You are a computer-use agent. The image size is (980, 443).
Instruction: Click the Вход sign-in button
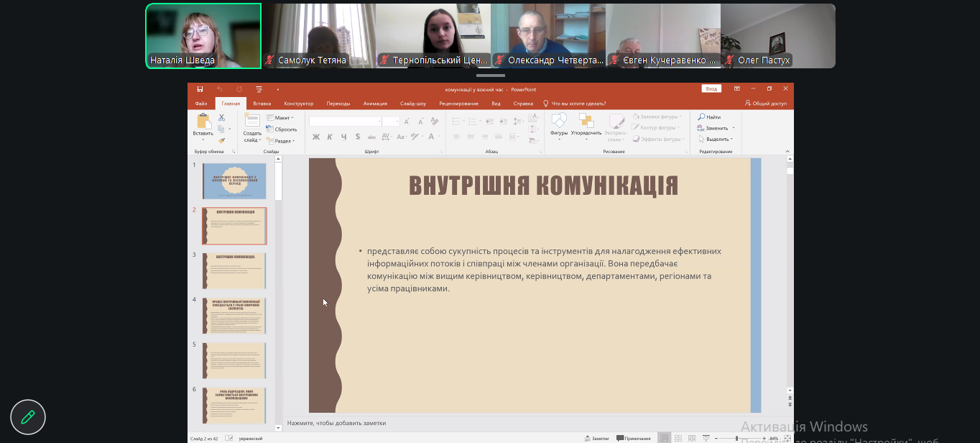coord(711,88)
